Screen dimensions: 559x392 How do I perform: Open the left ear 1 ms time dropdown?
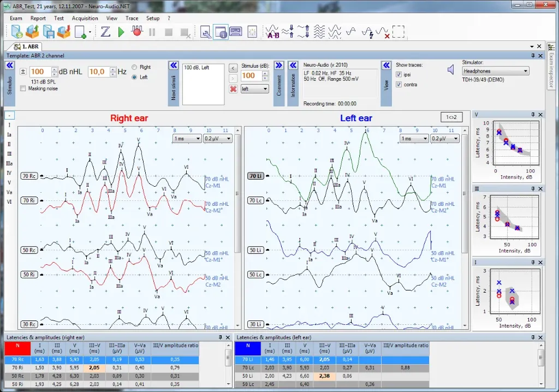(x=414, y=138)
